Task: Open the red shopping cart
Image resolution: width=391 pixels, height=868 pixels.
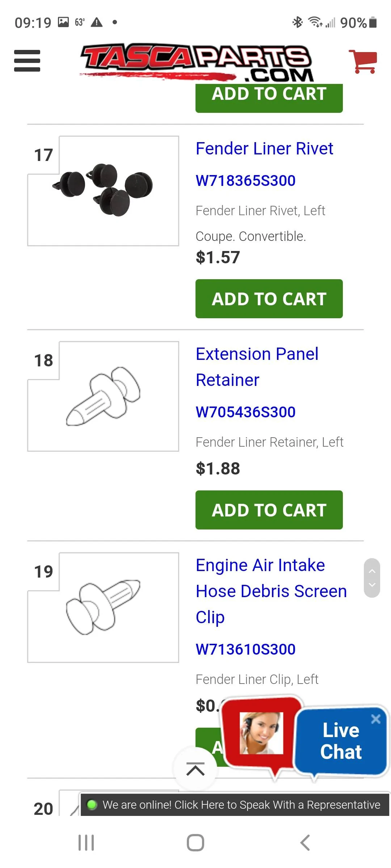Action: click(x=363, y=62)
